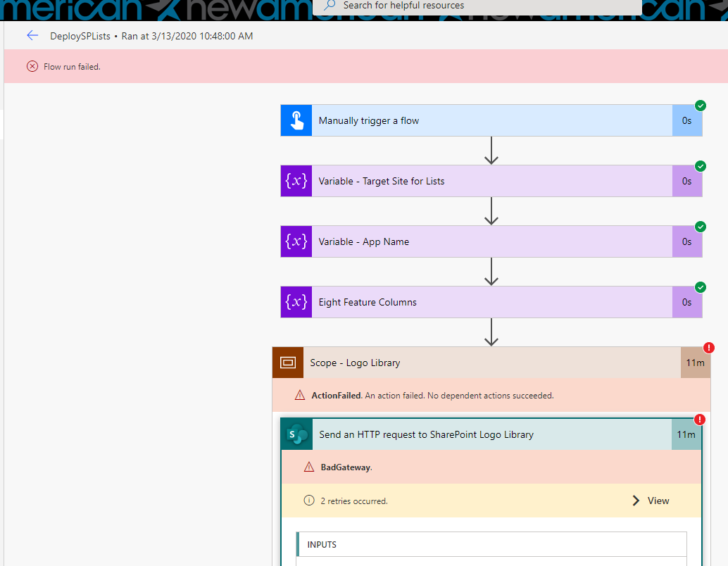Click the red error badge on Scope header
Viewport: 728px width, 566px height.
pyautogui.click(x=708, y=347)
